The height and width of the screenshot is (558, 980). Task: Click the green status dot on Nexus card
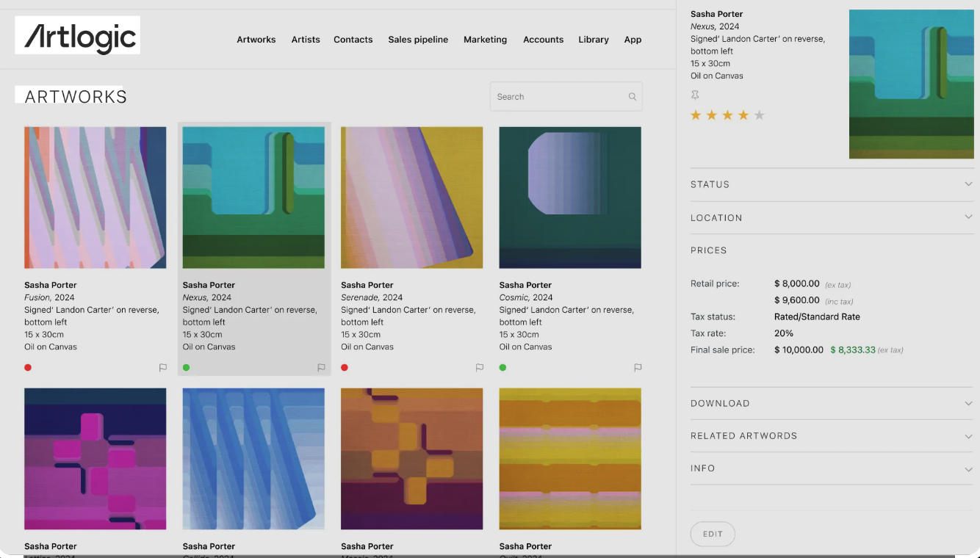pos(187,368)
